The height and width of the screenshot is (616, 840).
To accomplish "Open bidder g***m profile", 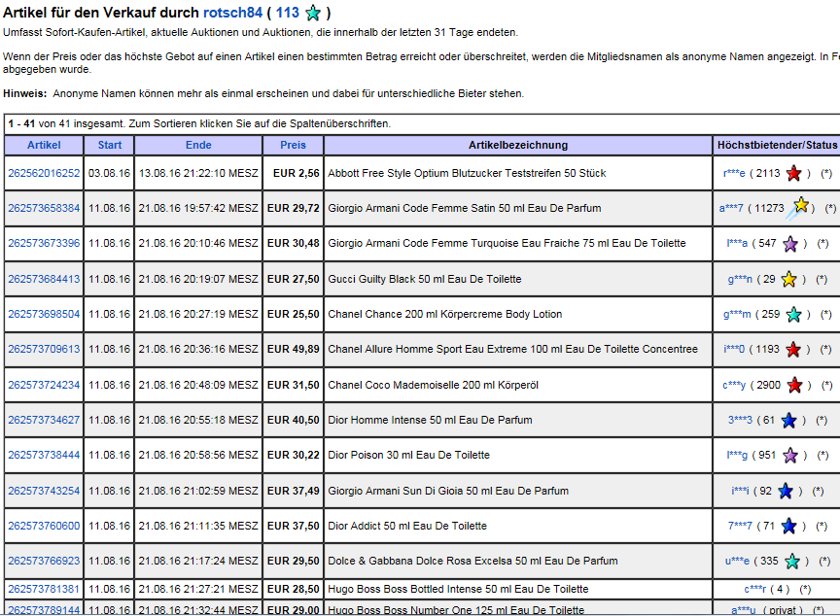I will click(737, 314).
